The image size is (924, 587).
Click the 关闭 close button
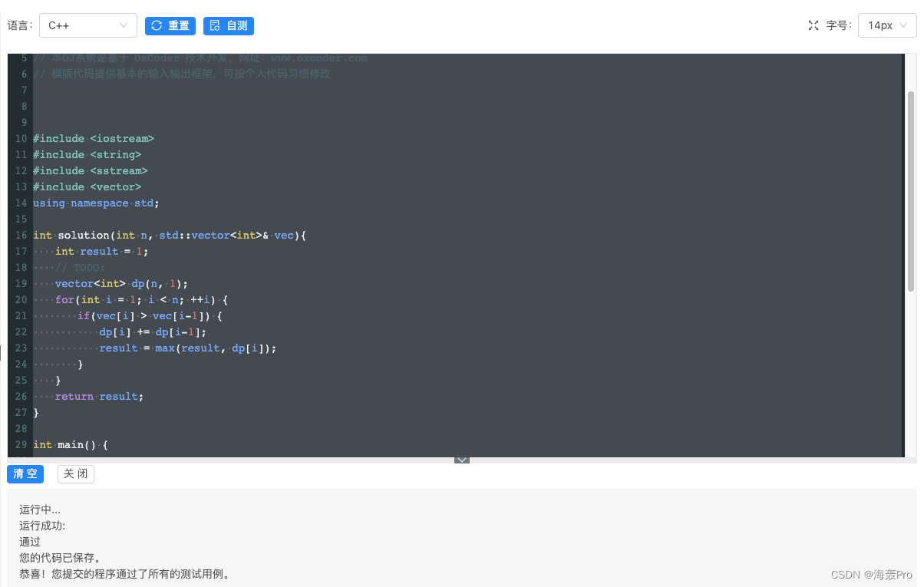point(76,474)
